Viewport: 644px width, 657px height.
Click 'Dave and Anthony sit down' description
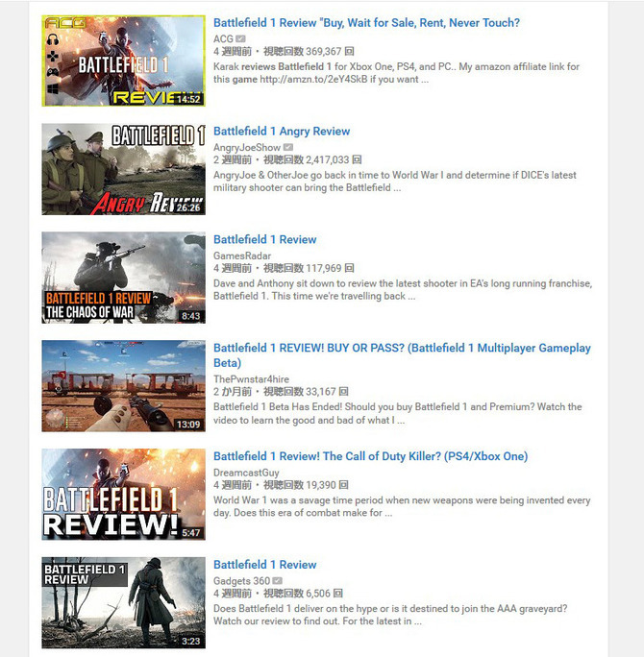click(x=403, y=290)
